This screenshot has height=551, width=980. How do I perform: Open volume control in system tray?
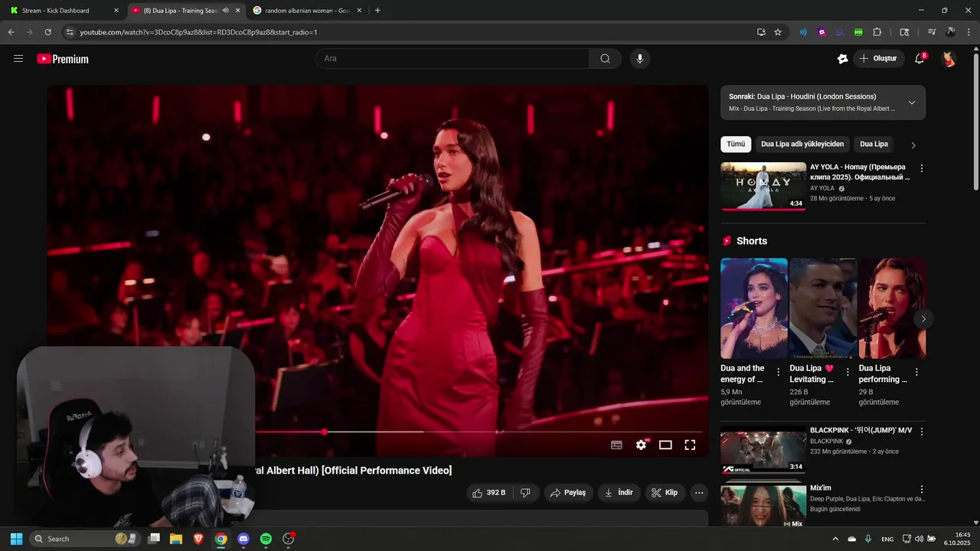[919, 539]
